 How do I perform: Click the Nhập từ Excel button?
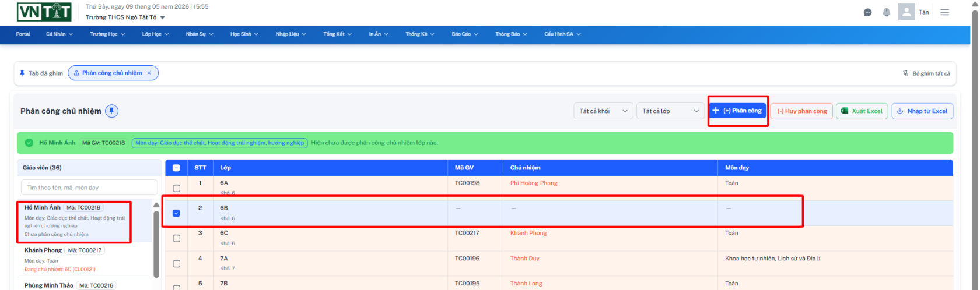point(922,111)
